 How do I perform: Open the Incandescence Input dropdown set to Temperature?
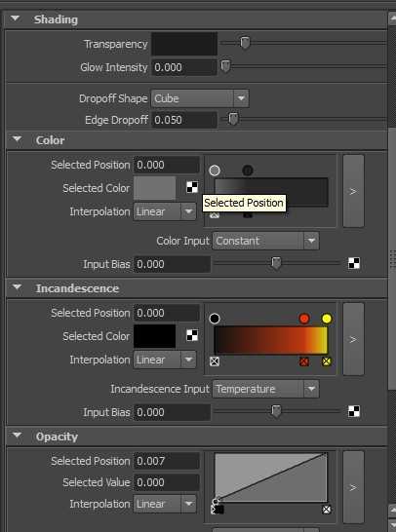click(x=265, y=389)
